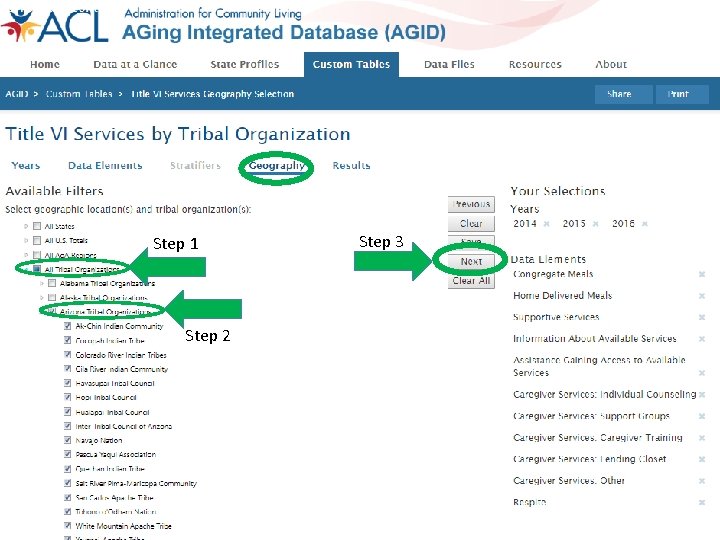This screenshot has width=720, height=540.
Task: Click the Next button
Action: click(x=471, y=261)
